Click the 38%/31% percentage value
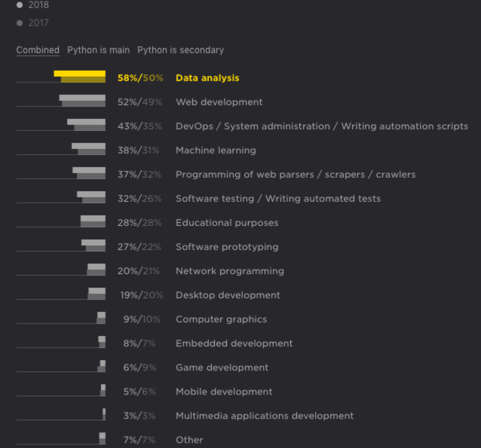481x448 pixels. coord(138,150)
